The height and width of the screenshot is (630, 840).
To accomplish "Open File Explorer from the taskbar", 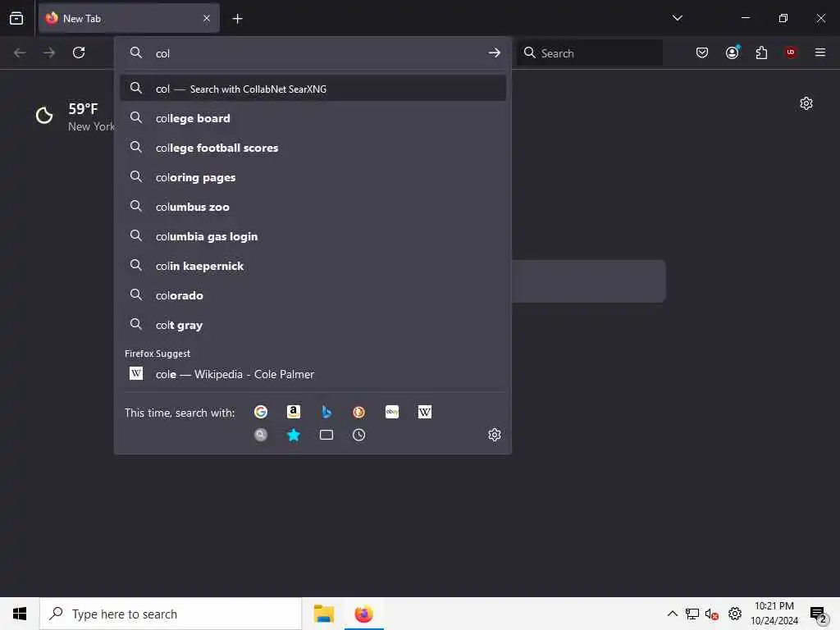I will [x=323, y=614].
